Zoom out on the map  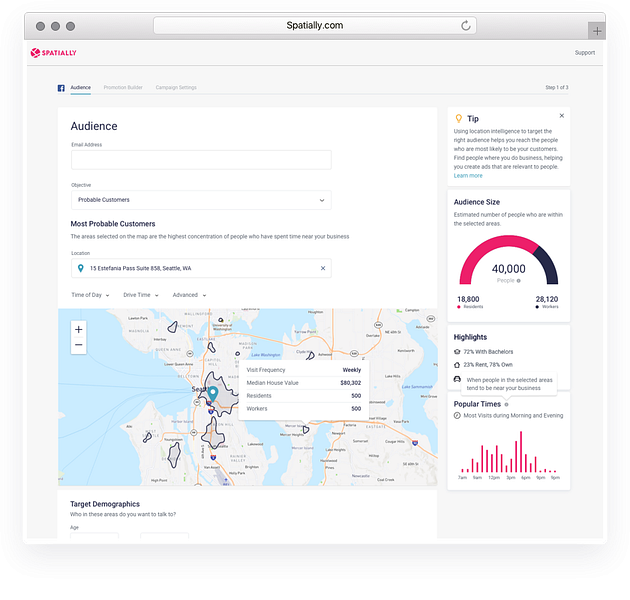point(79,345)
